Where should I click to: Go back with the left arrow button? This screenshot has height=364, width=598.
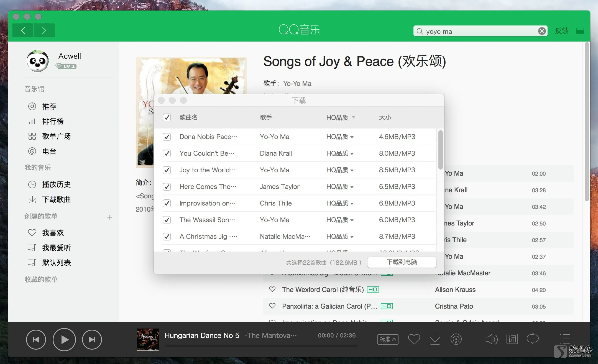point(23,30)
